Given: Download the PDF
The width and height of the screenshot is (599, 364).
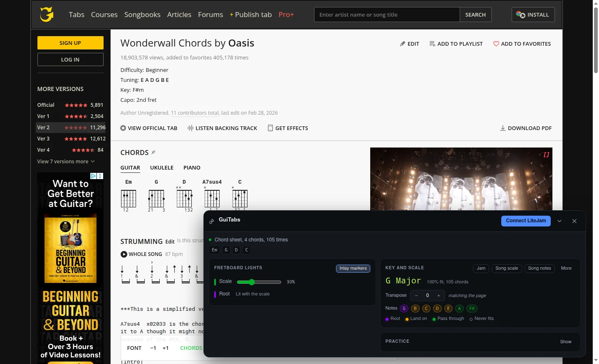Looking at the screenshot, I should pyautogui.click(x=526, y=128).
